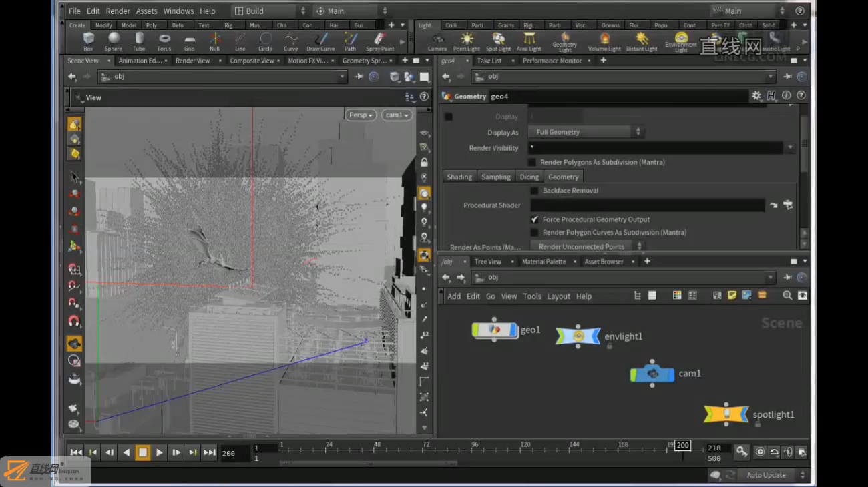Open the Performance Monitor tab
The height and width of the screenshot is (487, 868).
click(x=552, y=61)
